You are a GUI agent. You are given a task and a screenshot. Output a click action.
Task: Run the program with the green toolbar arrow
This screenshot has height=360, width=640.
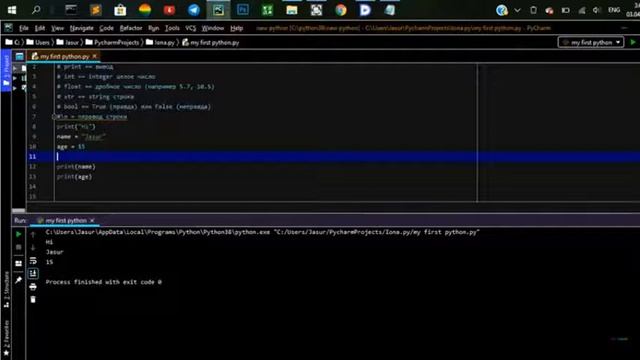pos(633,42)
